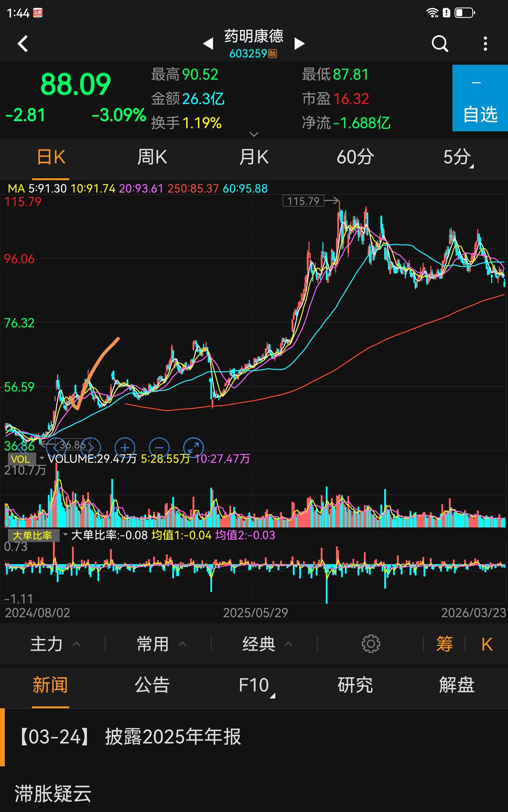
Task: Switch to 月K chart tab
Action: point(254,157)
